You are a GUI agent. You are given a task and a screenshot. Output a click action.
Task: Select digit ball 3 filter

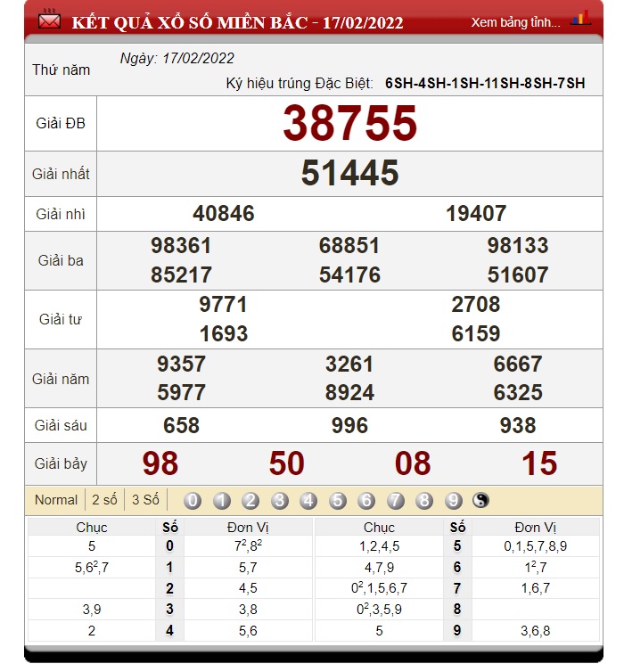(279, 500)
